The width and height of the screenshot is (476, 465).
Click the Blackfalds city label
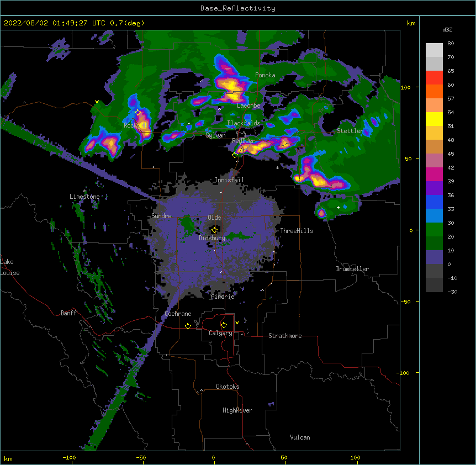click(244, 123)
